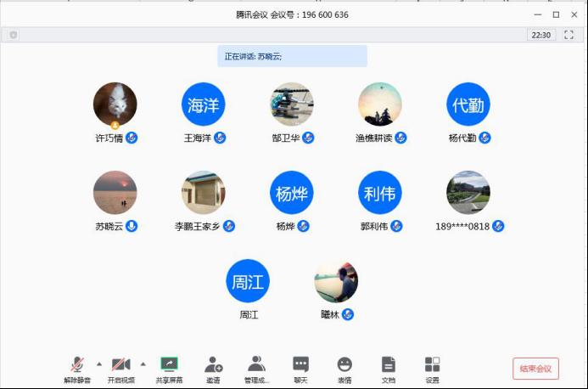Screen dimensions: 588x389
Task: Click the 正在讲话 speaker status banner
Action: (292, 56)
